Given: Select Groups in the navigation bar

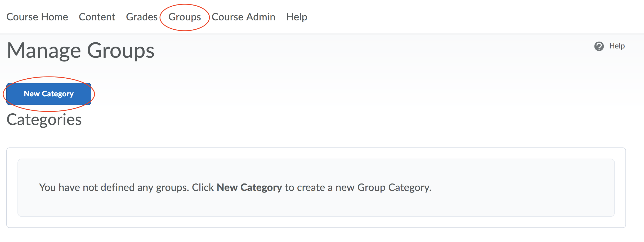Looking at the screenshot, I should (185, 17).
